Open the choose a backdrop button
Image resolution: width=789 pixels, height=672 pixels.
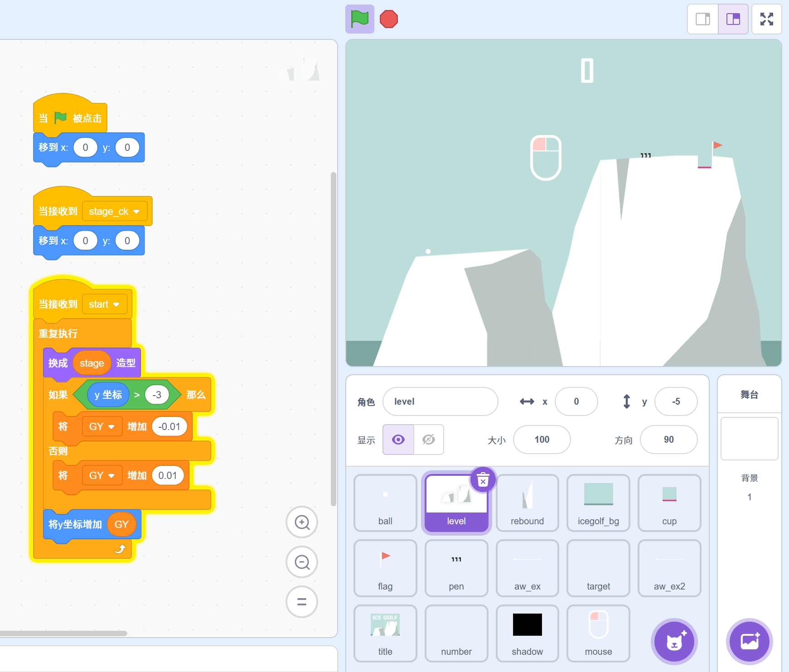pos(749,641)
